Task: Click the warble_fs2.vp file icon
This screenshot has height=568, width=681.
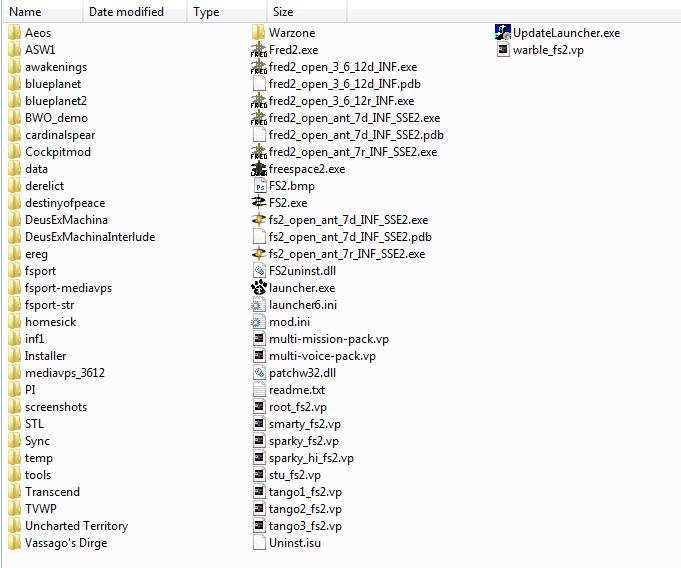Action: tap(503, 50)
